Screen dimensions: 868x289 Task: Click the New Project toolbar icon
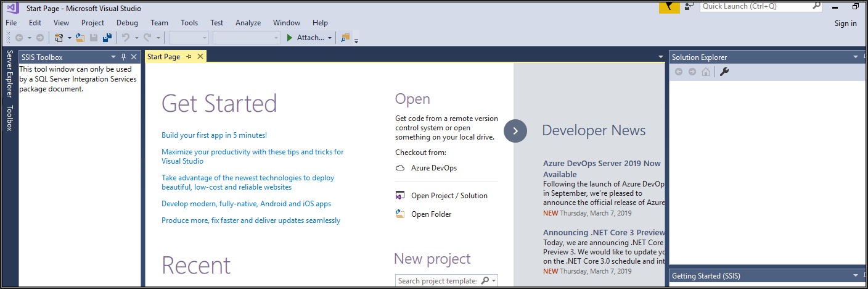(59, 38)
